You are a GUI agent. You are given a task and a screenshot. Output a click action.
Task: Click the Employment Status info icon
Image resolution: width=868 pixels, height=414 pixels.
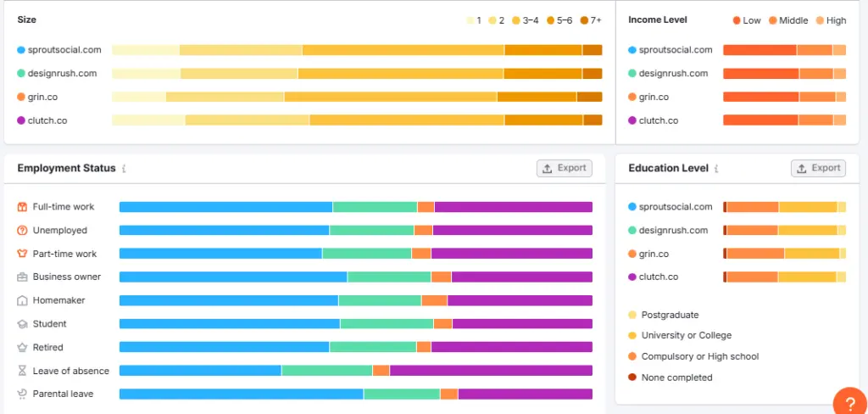coord(125,169)
